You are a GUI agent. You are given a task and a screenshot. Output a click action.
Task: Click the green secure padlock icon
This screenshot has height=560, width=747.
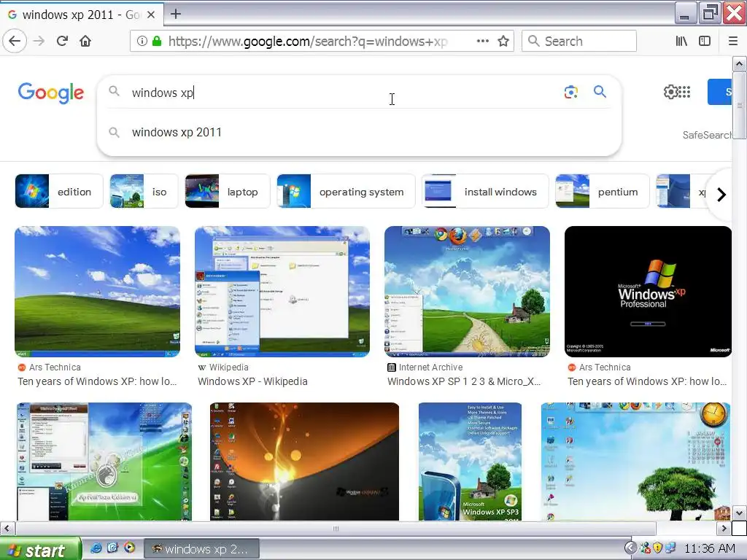click(x=157, y=41)
